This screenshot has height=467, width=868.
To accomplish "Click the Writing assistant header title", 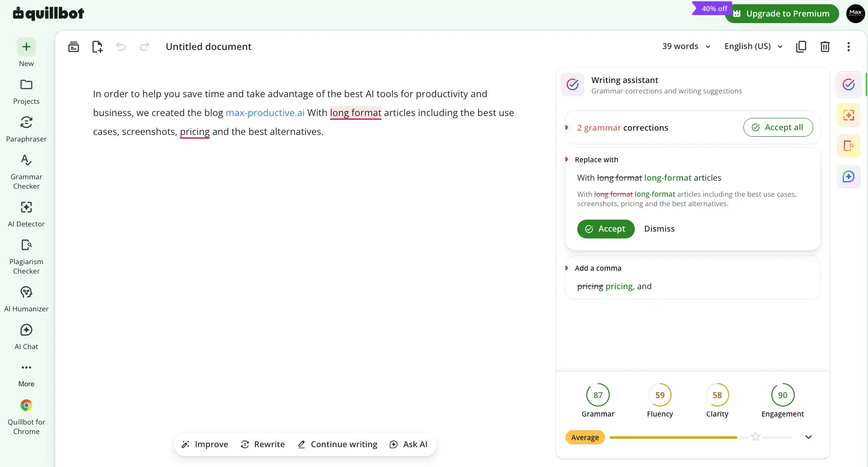I will pyautogui.click(x=624, y=80).
